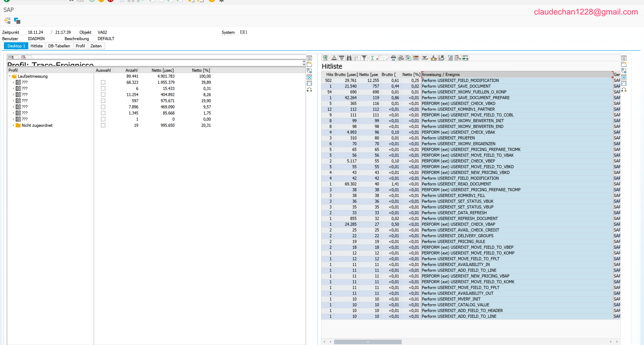This screenshot has height=345, width=644.
Task: Print the Hitliste using the printer icon
Action: [x=393, y=58]
